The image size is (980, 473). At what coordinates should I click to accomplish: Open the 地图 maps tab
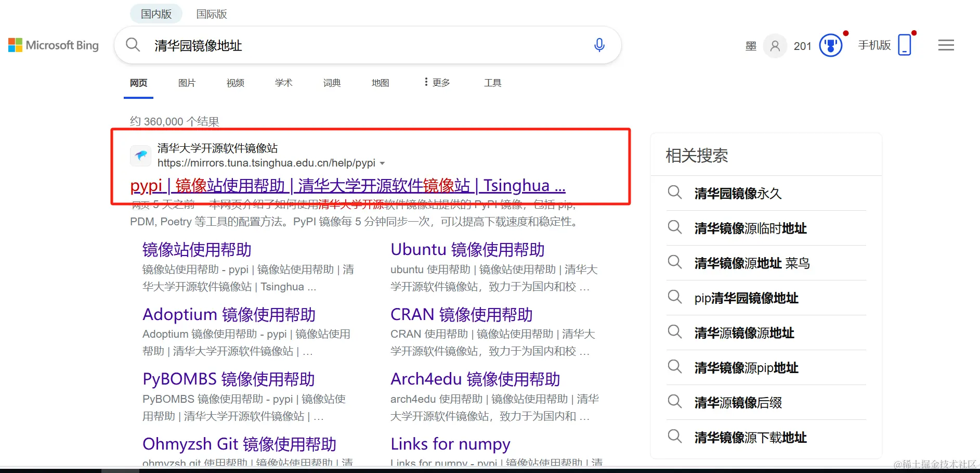coord(380,83)
